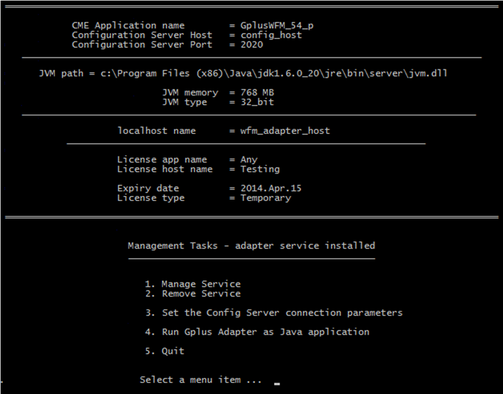Click the Expiry date value 2014.Apr.15
This screenshot has height=394, width=503.
pyautogui.click(x=271, y=188)
